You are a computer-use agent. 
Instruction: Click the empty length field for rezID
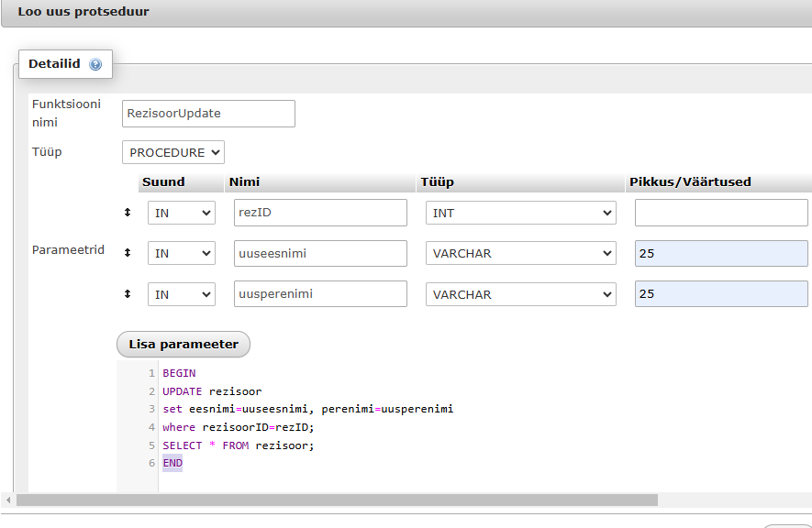(721, 213)
